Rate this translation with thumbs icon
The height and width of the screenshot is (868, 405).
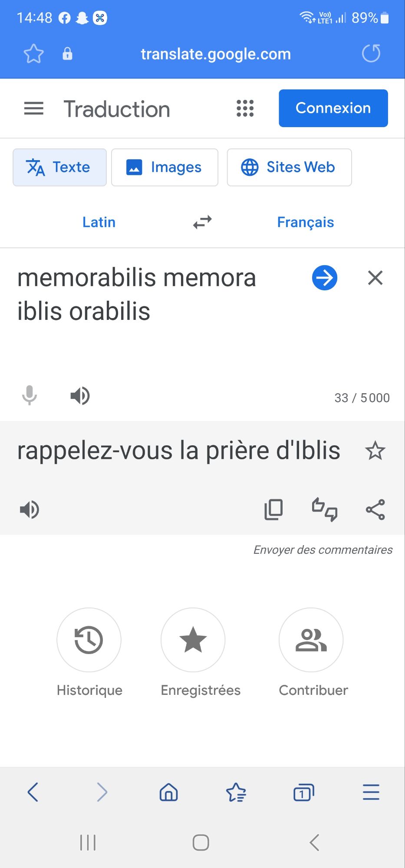pyautogui.click(x=324, y=510)
